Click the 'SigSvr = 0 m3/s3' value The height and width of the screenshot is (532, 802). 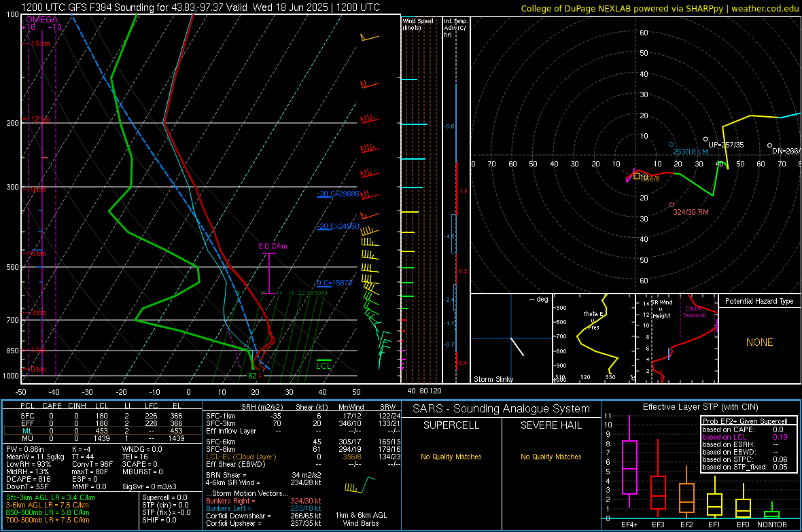(x=150, y=486)
